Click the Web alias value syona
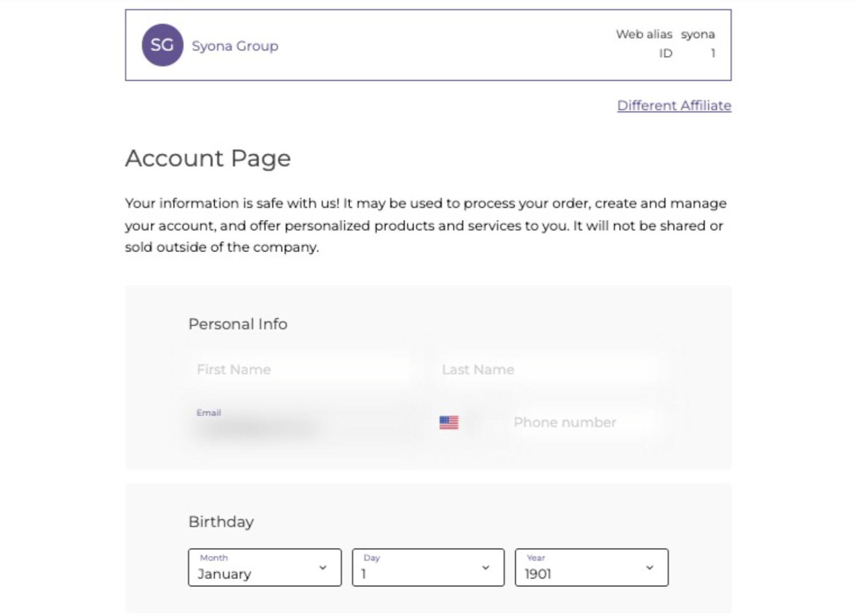Screen dimensions: 856x616 pos(698,34)
